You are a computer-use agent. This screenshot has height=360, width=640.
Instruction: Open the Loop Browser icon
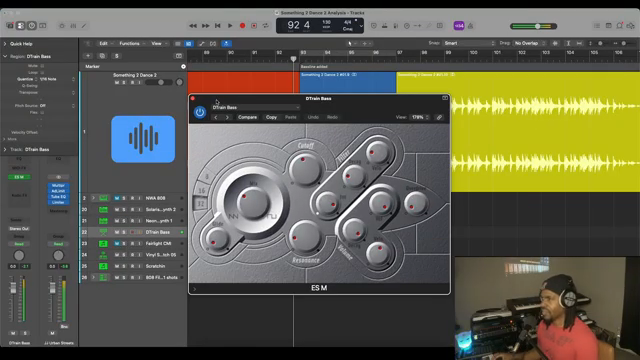620,26
